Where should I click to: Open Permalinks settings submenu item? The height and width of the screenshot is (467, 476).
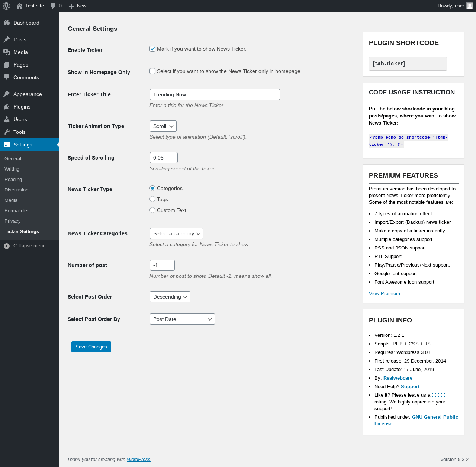click(x=16, y=210)
